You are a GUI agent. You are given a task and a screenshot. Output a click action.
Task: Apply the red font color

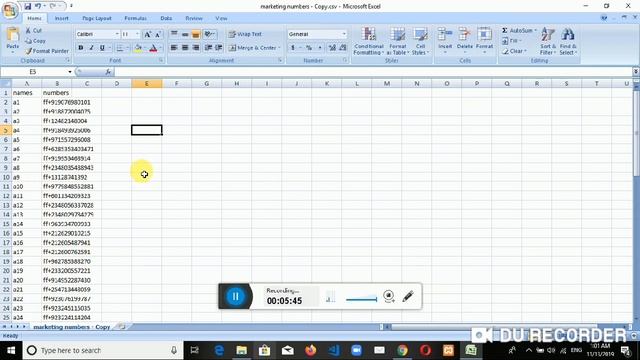pos(153,48)
